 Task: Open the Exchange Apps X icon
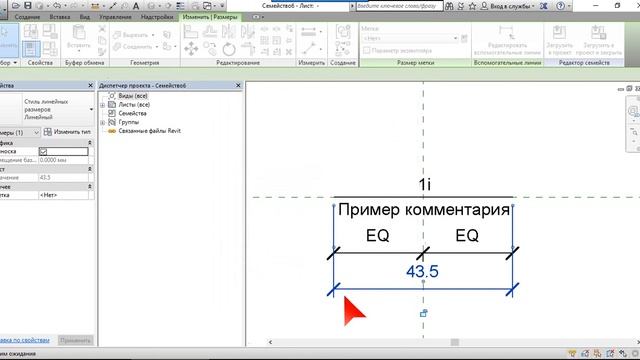click(x=544, y=6)
